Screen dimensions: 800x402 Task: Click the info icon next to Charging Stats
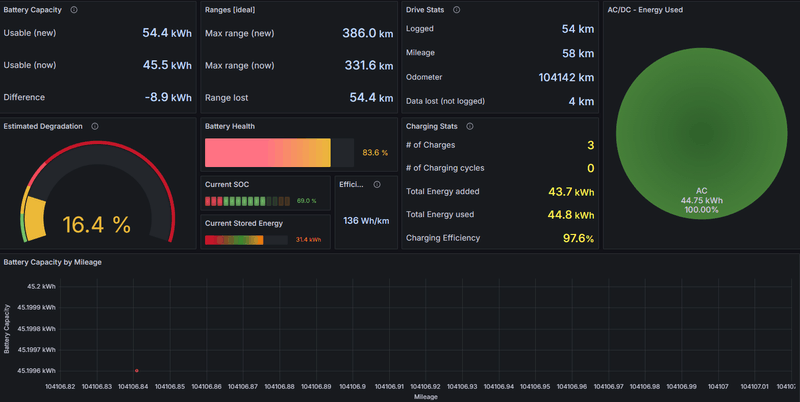click(x=470, y=126)
